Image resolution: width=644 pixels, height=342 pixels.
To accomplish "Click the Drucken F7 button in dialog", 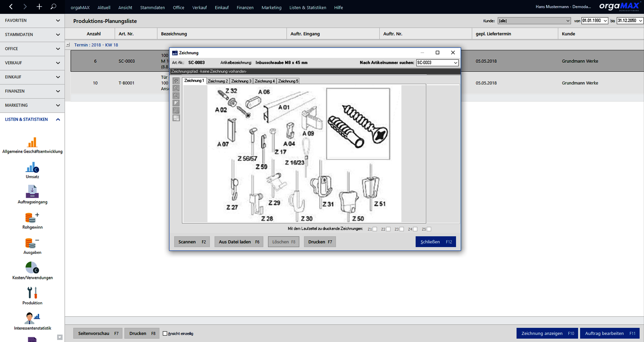I will tap(320, 242).
